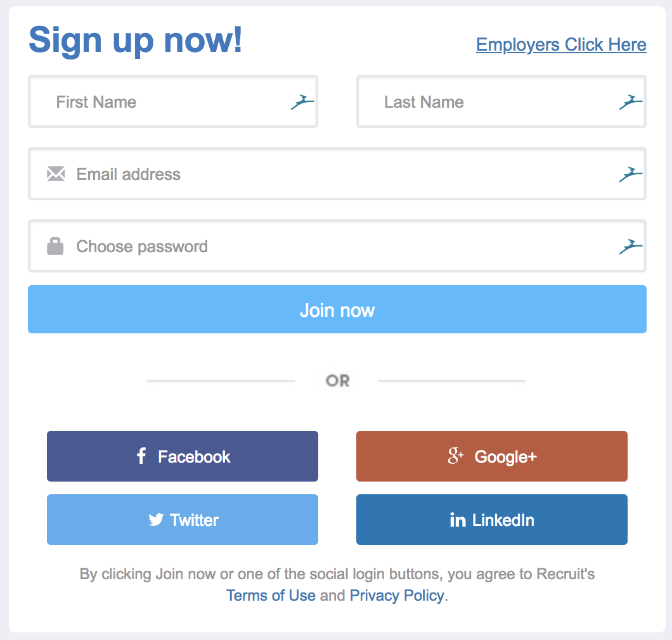Image resolution: width=672 pixels, height=640 pixels.
Task: Sign up with the LinkedIn button
Action: (491, 519)
